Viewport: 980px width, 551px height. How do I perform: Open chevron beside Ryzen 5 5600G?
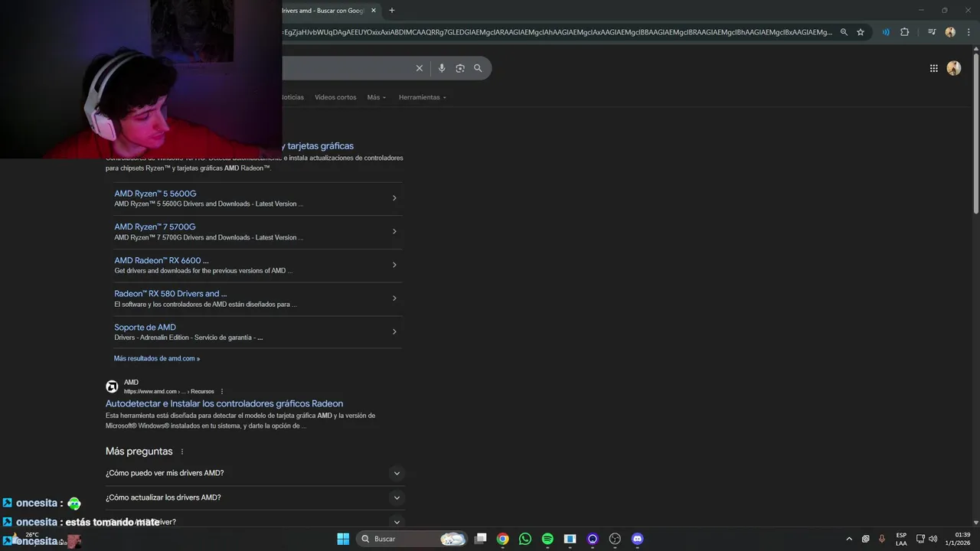[x=394, y=198]
